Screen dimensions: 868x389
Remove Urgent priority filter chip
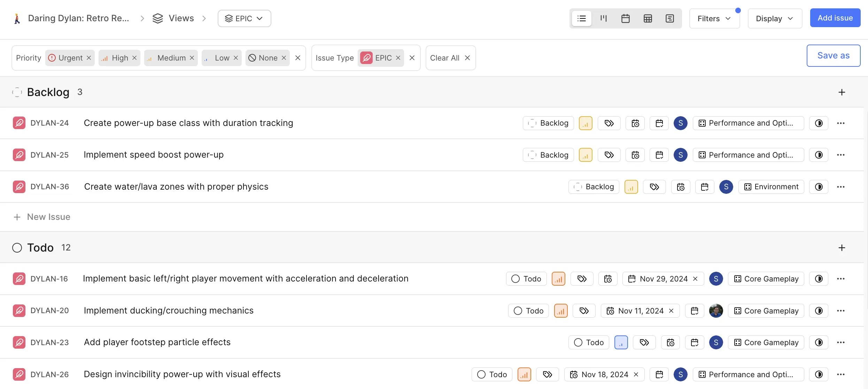89,58
